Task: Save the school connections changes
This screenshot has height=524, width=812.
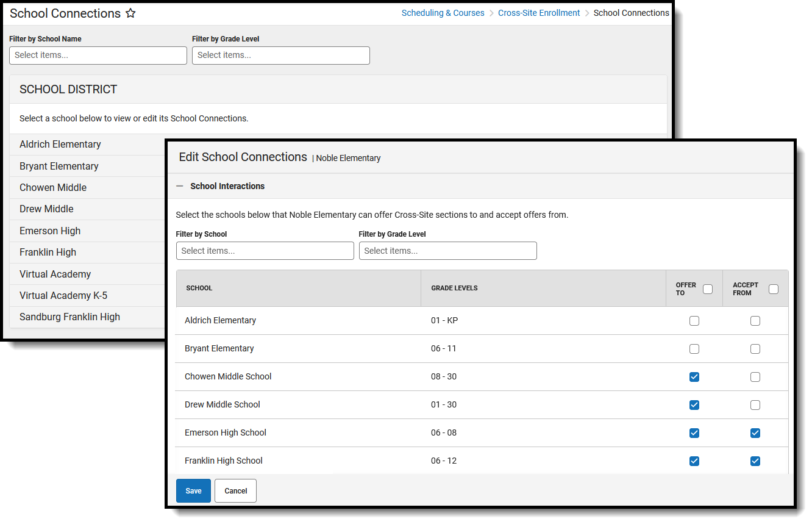Action: coord(193,491)
